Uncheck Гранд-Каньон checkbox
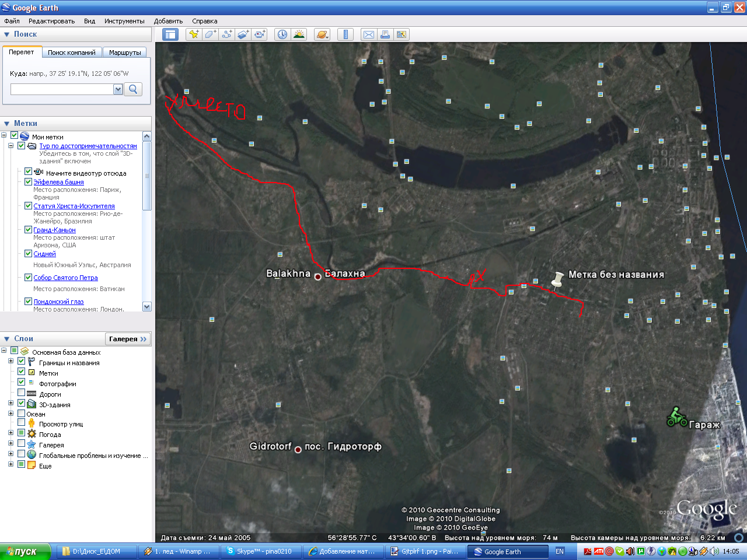This screenshot has width=747, height=560. (x=28, y=229)
